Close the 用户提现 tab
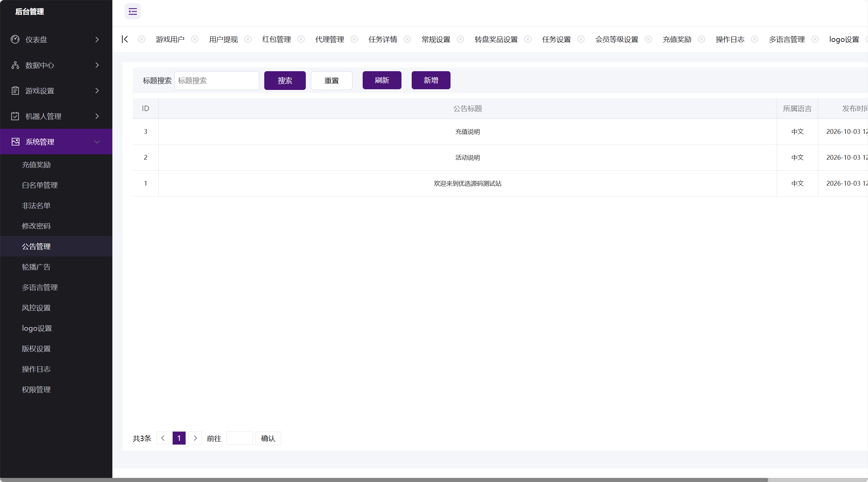868x482 pixels. coord(248,39)
